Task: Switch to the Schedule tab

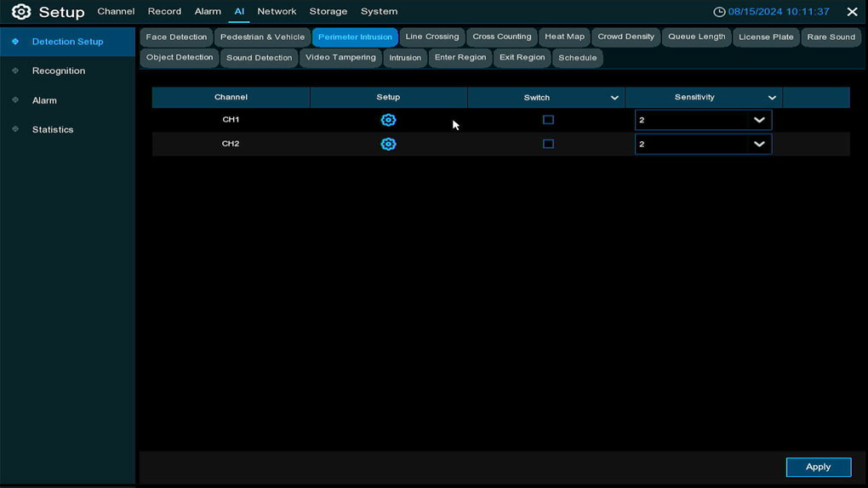Action: click(x=577, y=58)
